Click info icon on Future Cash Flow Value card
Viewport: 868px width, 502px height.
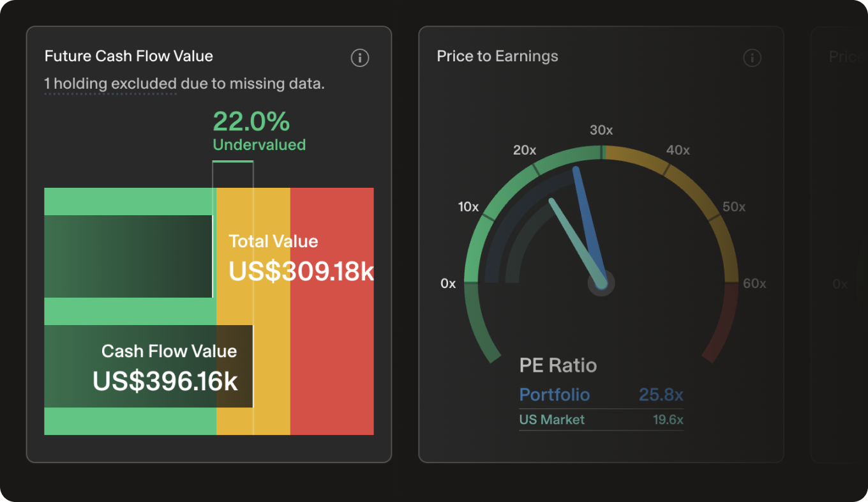360,58
